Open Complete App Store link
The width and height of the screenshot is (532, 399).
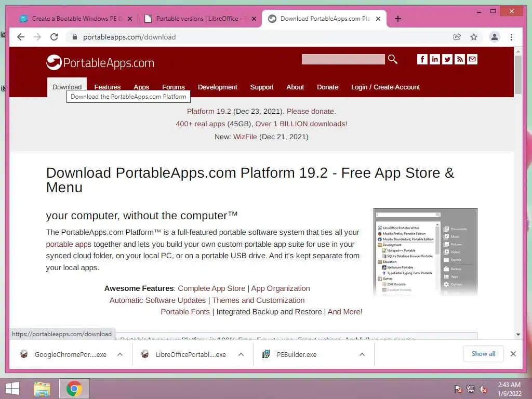tap(211, 288)
